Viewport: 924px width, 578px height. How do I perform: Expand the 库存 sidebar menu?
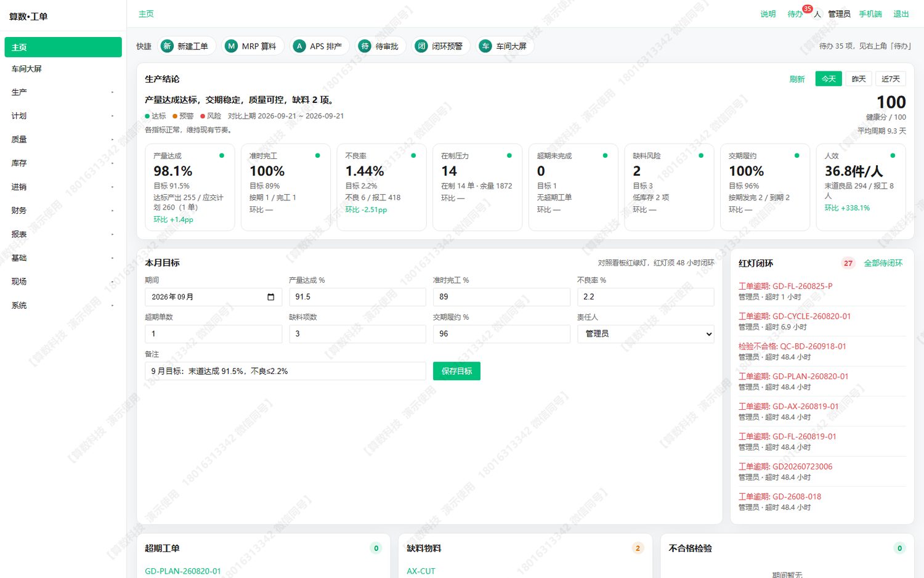pos(63,163)
